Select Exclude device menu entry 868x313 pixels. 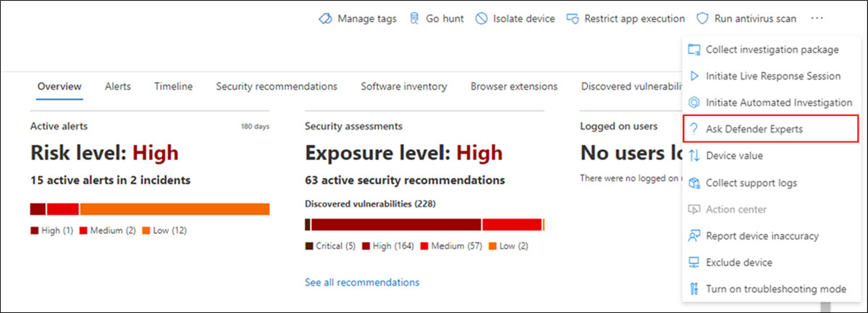[738, 262]
